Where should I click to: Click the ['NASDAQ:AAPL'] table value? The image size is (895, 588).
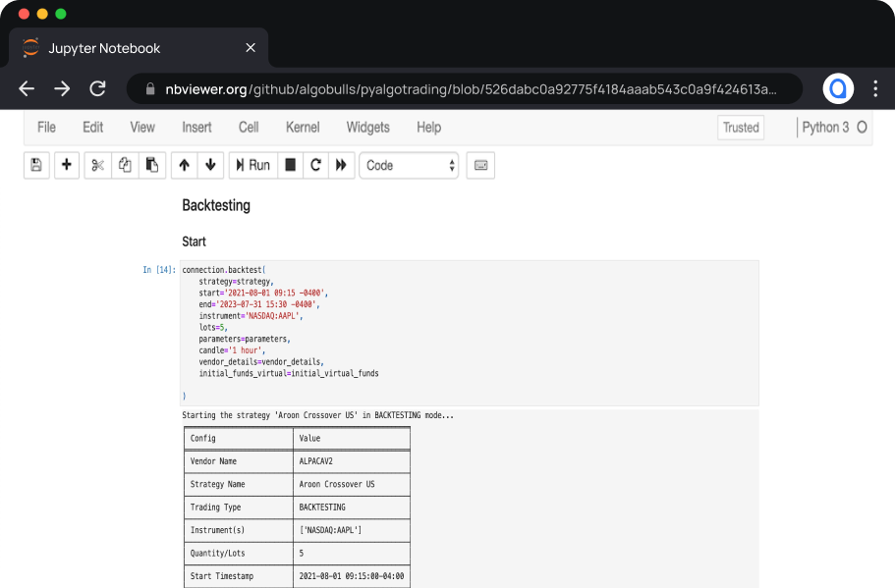(x=352, y=530)
